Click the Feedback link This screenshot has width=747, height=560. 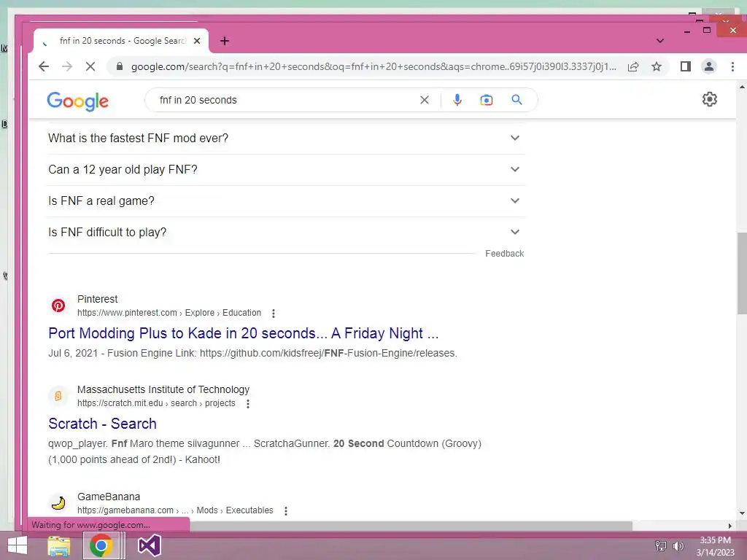click(505, 254)
